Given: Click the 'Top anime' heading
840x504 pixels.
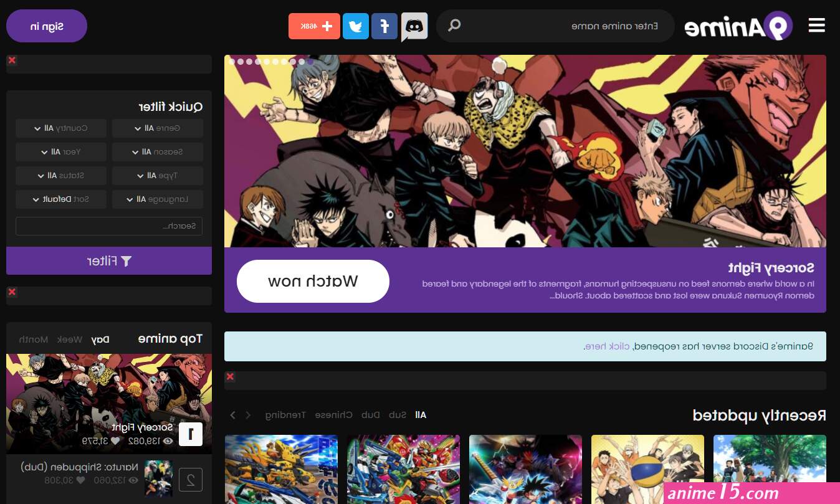Looking at the screenshot, I should (170, 339).
